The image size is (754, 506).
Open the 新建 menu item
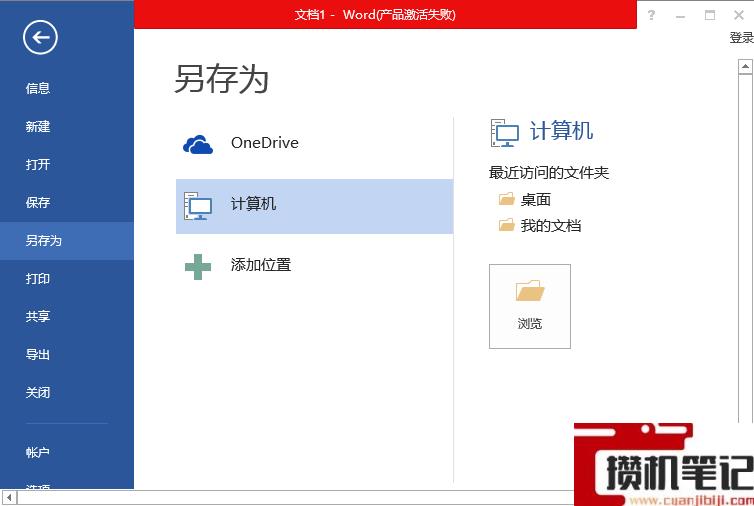[x=67, y=126]
